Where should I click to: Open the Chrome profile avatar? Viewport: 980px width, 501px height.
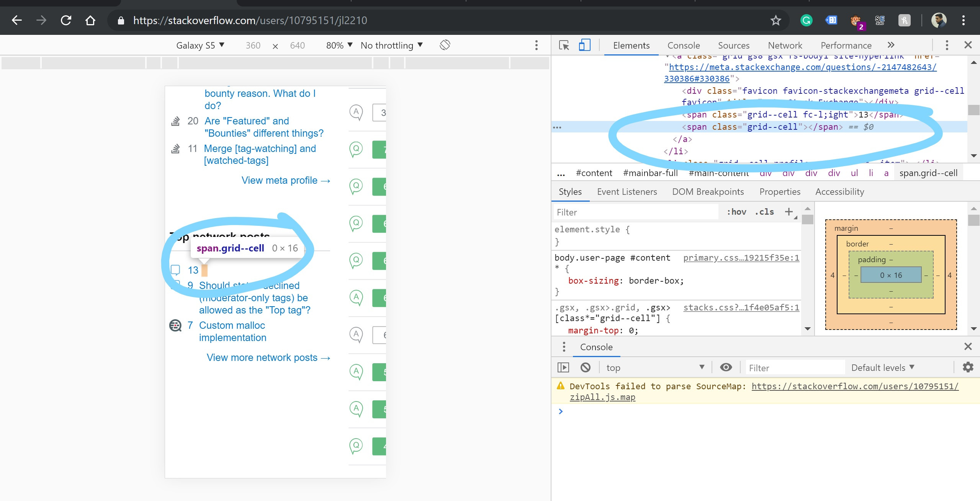[x=939, y=20]
